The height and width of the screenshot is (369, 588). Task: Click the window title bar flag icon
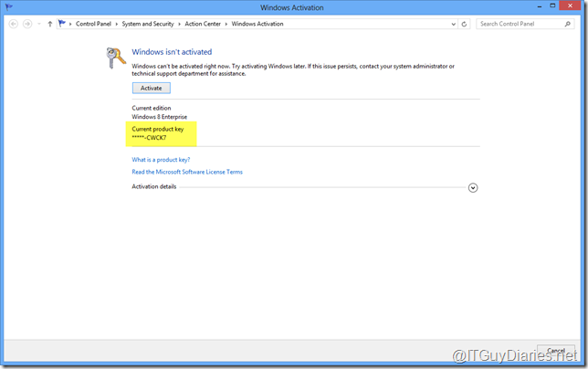click(x=9, y=7)
